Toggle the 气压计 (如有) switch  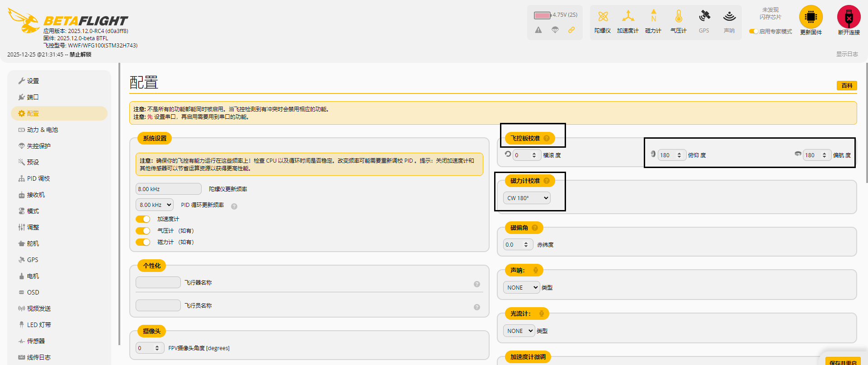tap(143, 231)
